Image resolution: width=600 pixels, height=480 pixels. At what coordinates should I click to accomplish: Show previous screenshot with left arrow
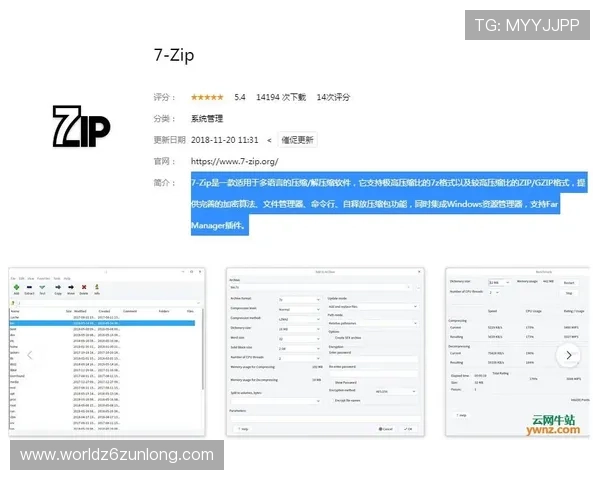(x=30, y=355)
